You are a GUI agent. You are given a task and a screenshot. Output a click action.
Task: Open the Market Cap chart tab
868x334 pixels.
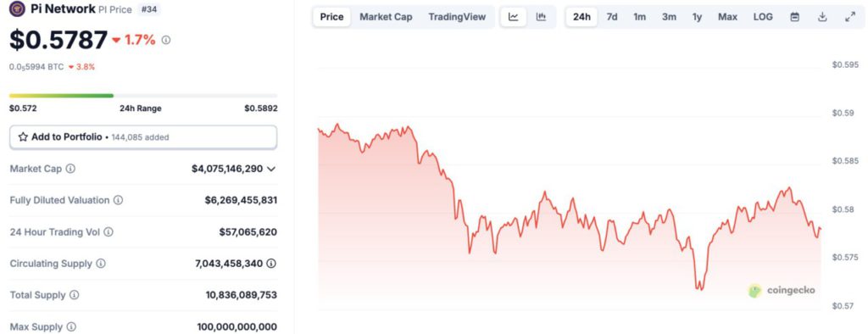point(386,17)
